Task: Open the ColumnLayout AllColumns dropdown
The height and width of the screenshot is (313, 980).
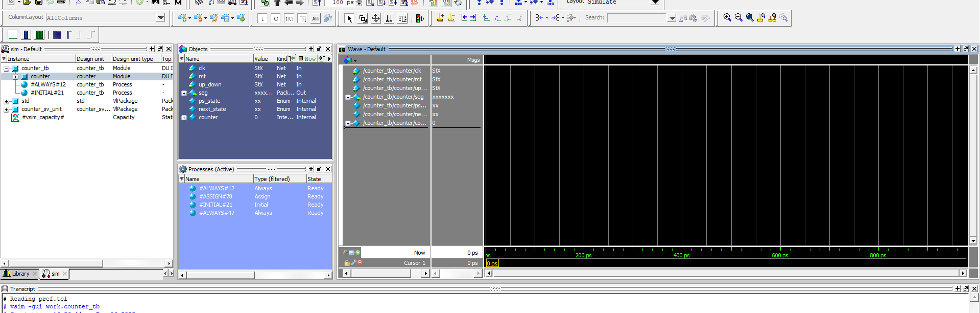Action: (161, 18)
